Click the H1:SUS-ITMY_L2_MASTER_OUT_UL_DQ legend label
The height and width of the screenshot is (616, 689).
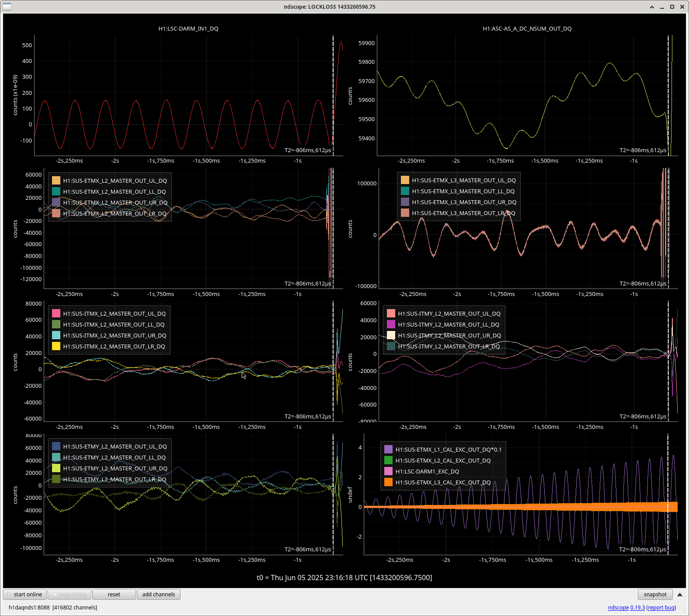pos(449,313)
